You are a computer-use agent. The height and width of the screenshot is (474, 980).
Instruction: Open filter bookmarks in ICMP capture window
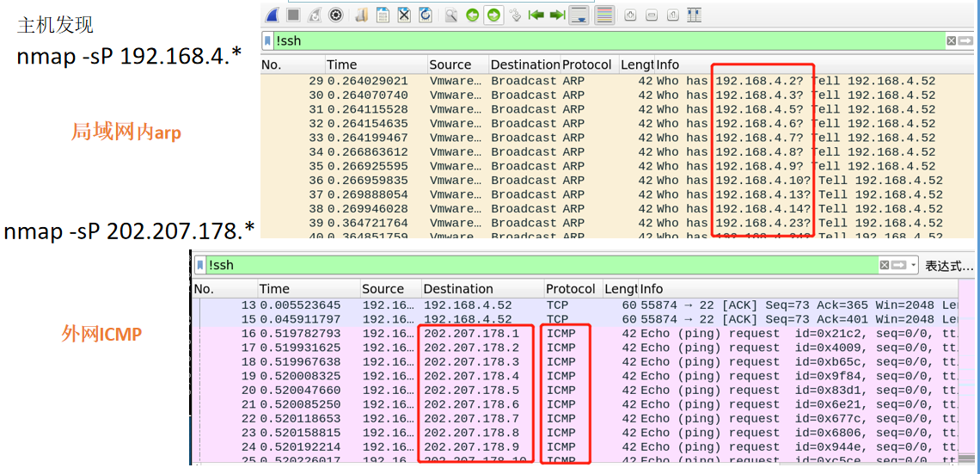point(200,265)
